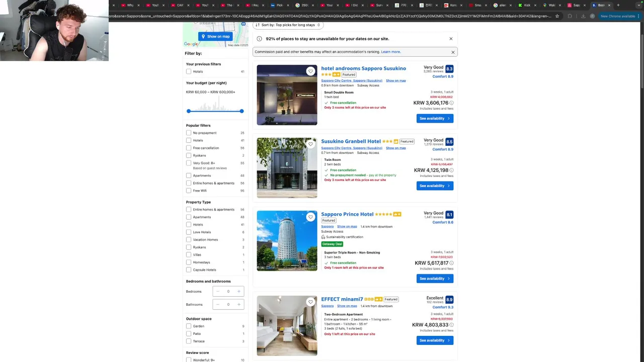Close the commission paid notice
Viewport: 644px width, 362px height.
click(453, 52)
